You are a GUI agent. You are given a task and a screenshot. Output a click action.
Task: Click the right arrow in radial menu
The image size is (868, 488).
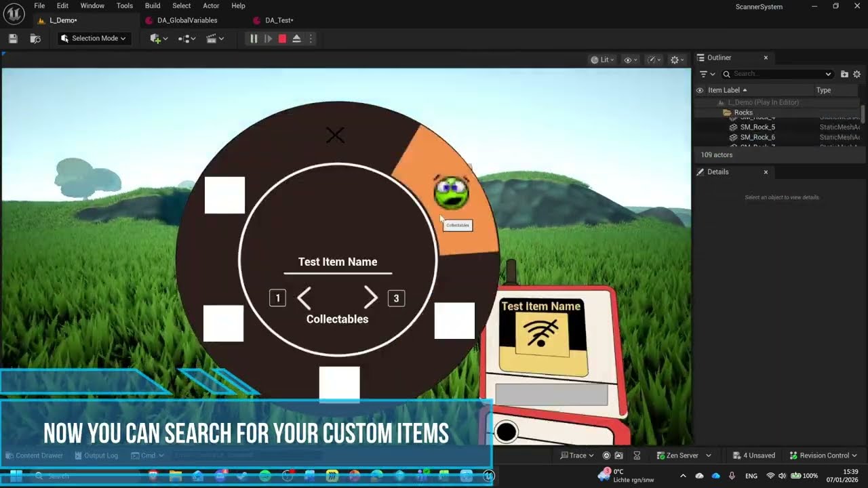[x=370, y=298]
